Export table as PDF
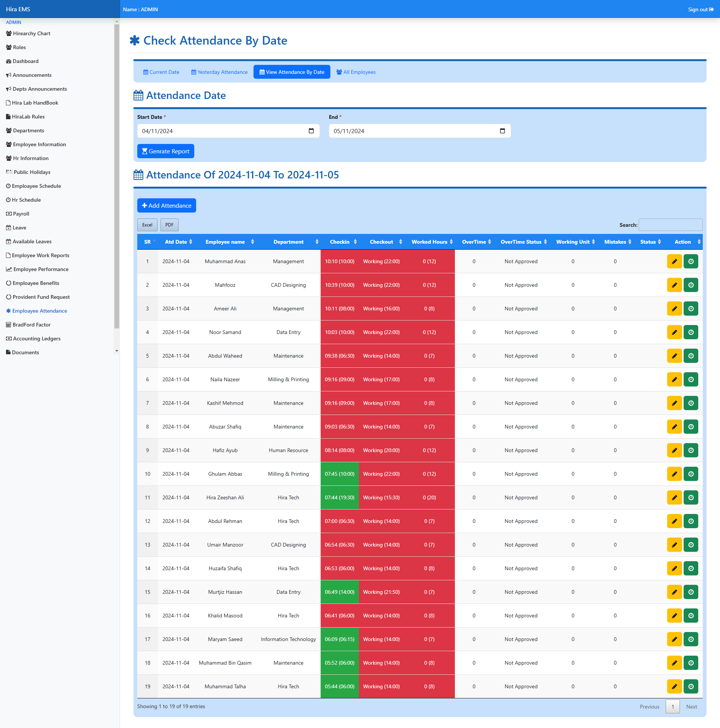 coord(169,225)
